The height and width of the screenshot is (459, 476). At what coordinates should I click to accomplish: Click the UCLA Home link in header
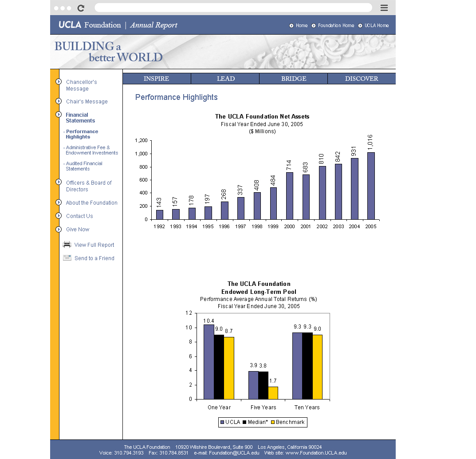click(376, 26)
